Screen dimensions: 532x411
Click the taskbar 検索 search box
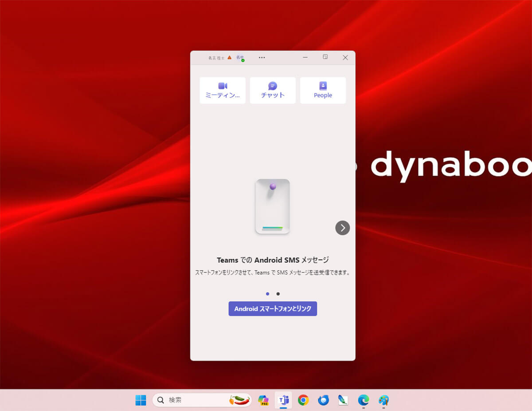(x=202, y=400)
